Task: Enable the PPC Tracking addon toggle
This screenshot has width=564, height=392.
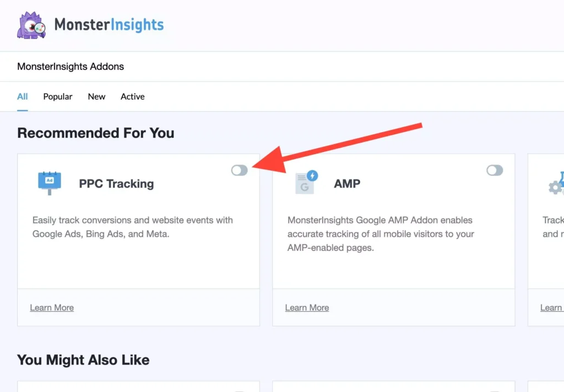Action: tap(239, 170)
